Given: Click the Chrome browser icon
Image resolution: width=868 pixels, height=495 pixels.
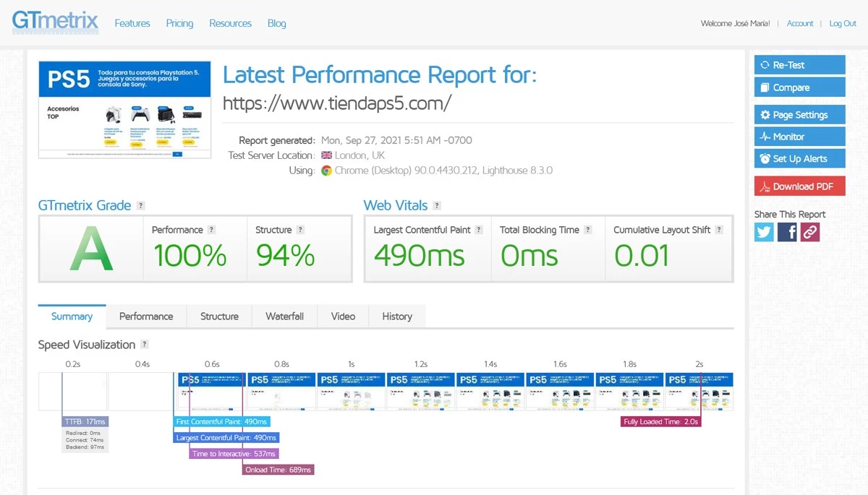Looking at the screenshot, I should click(x=326, y=171).
